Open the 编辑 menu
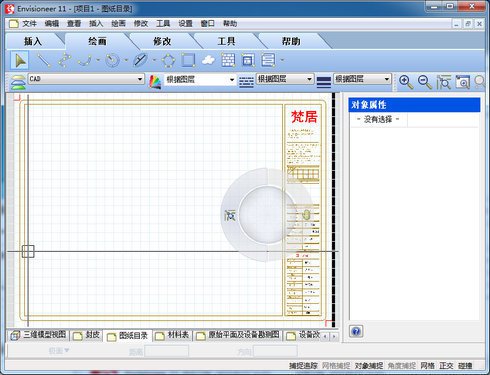Image resolution: width=490 pixels, height=375 pixels. [x=52, y=24]
